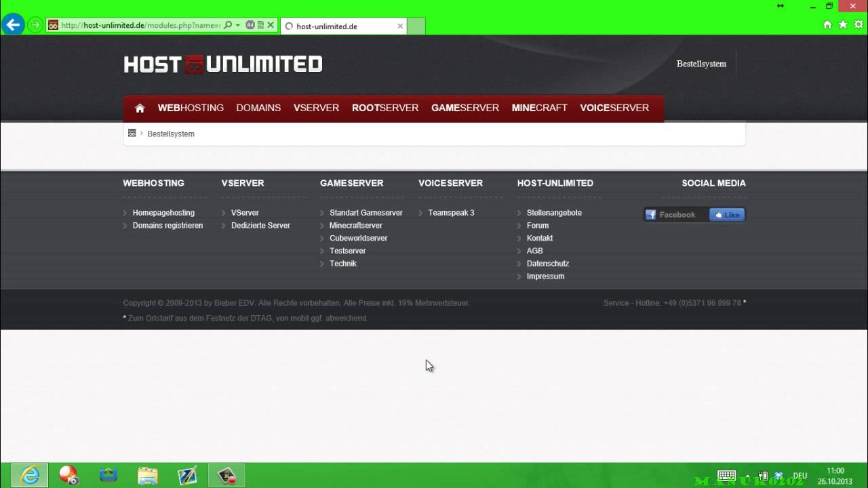Open the Teamspeak 3 footer link
This screenshot has height=488, width=868.
(451, 213)
